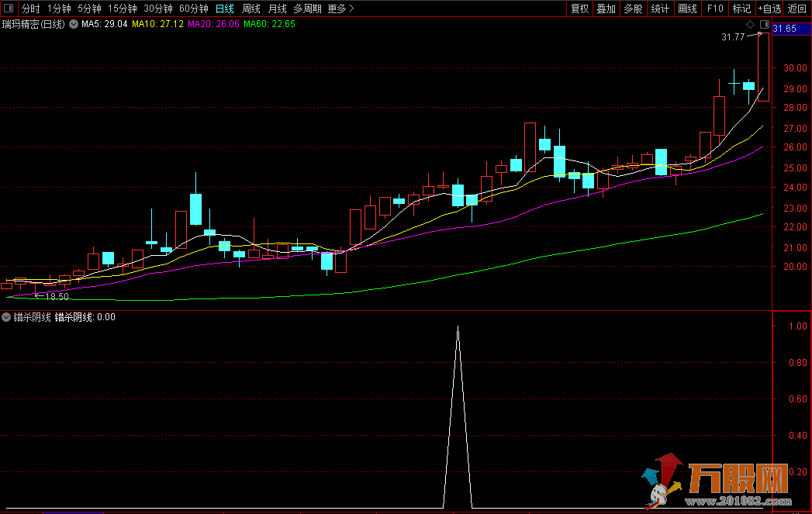This screenshot has width=812, height=514.
Task: Click the 叠加 overlay button
Action: point(606,9)
